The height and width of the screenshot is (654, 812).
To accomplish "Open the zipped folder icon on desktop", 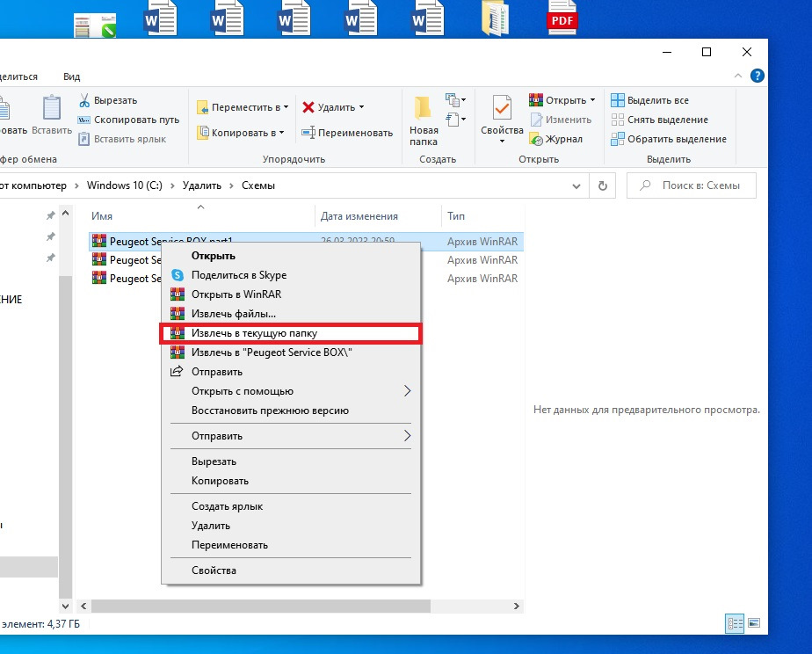I will tap(495, 18).
